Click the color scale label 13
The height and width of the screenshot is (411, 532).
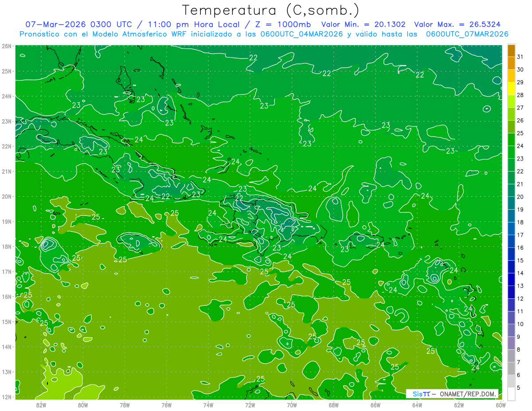[520, 286]
